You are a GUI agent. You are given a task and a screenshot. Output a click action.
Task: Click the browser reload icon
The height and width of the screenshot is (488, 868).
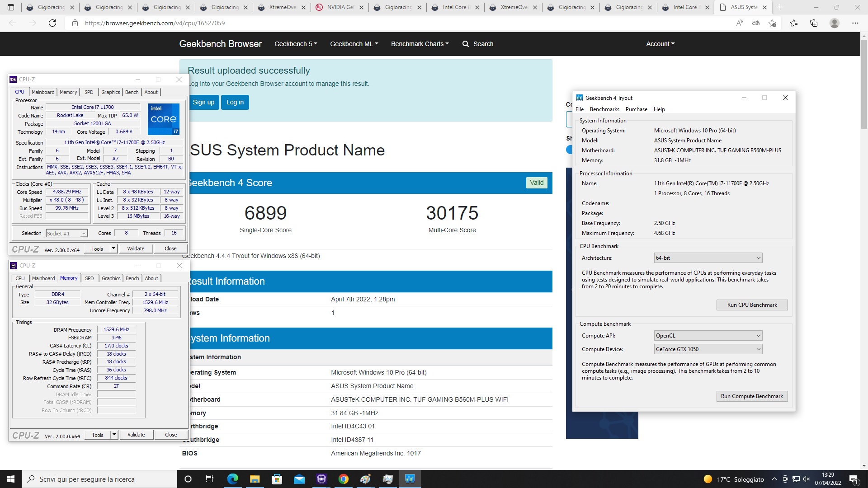[x=52, y=23]
